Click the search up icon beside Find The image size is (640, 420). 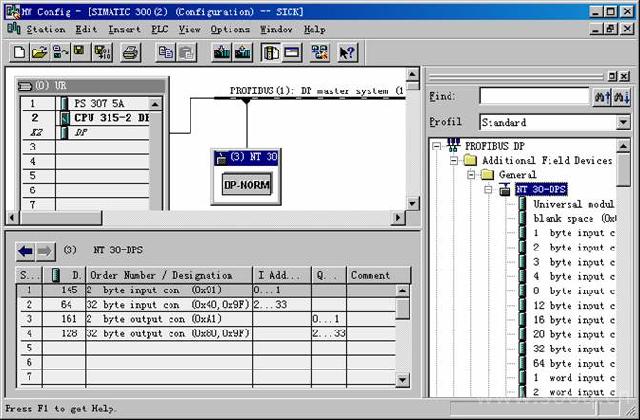coord(602,97)
